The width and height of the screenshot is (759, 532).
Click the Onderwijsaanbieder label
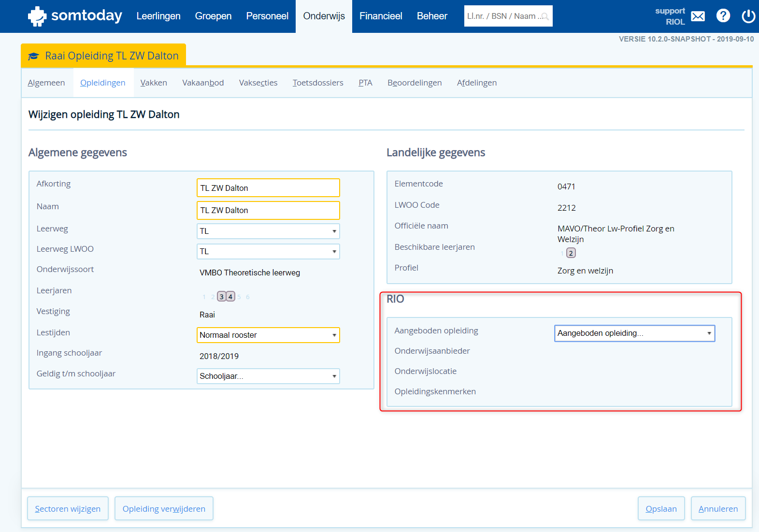click(x=432, y=351)
